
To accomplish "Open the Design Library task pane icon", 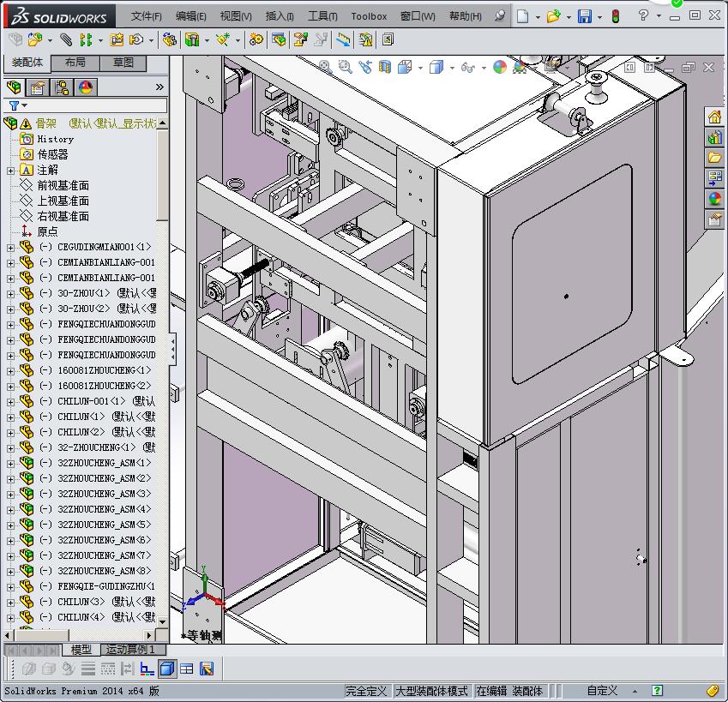I will pyautogui.click(x=714, y=137).
